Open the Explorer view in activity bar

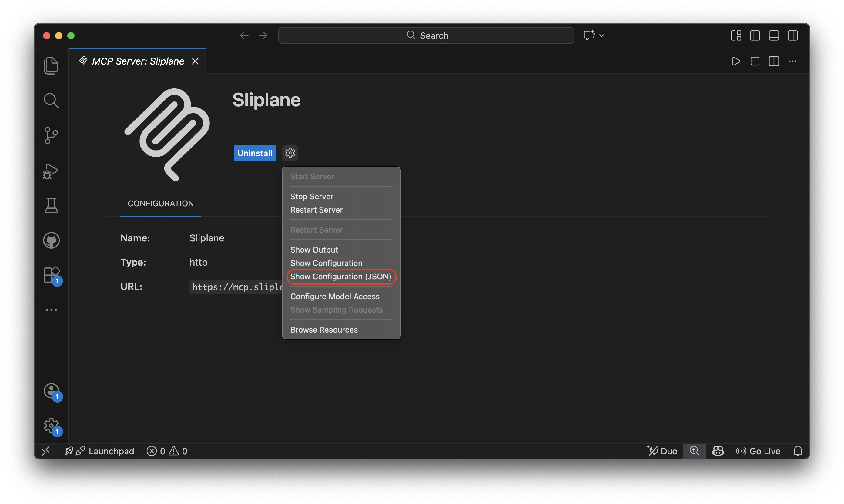point(51,65)
